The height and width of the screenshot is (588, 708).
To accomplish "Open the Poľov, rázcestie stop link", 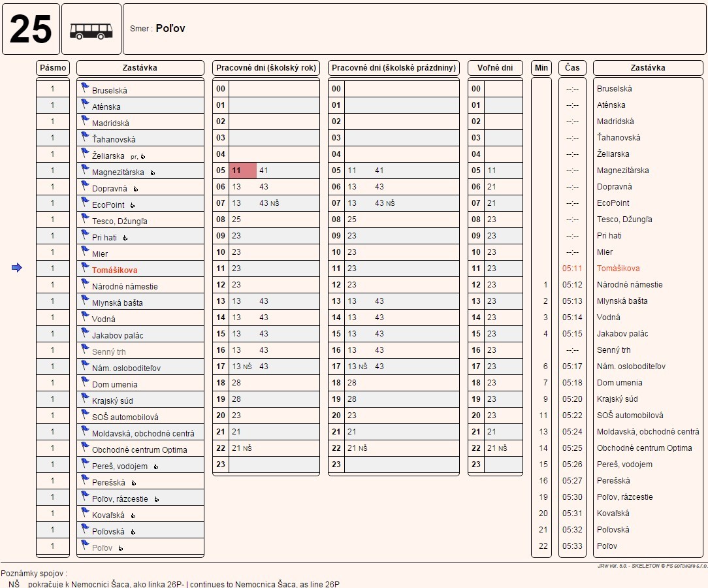I will [x=120, y=498].
